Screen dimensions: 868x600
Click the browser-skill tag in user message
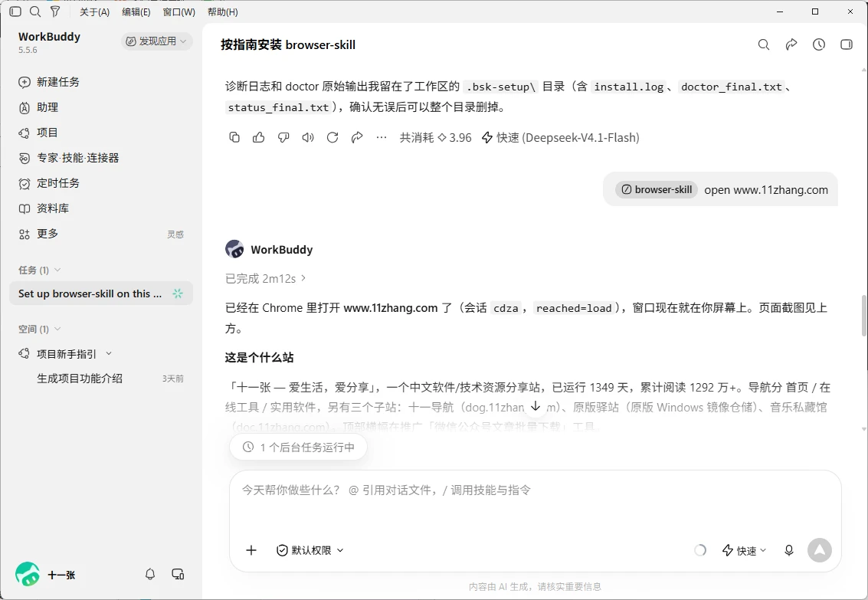pos(657,189)
